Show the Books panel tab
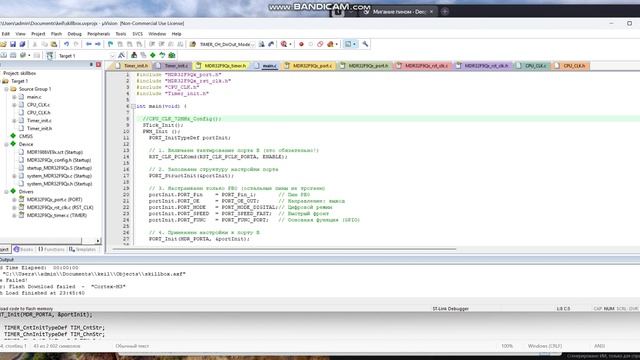The image size is (640, 360). [23, 249]
